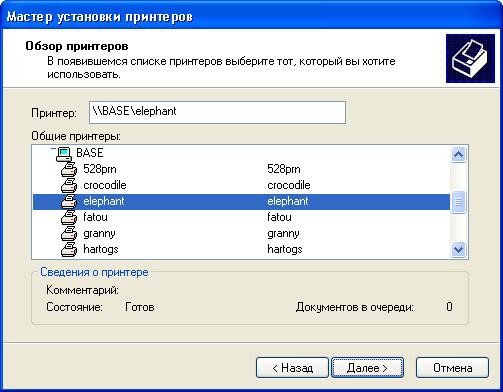This screenshot has width=503, height=392.
Task: Click the Состояние label
Action: [75, 307]
